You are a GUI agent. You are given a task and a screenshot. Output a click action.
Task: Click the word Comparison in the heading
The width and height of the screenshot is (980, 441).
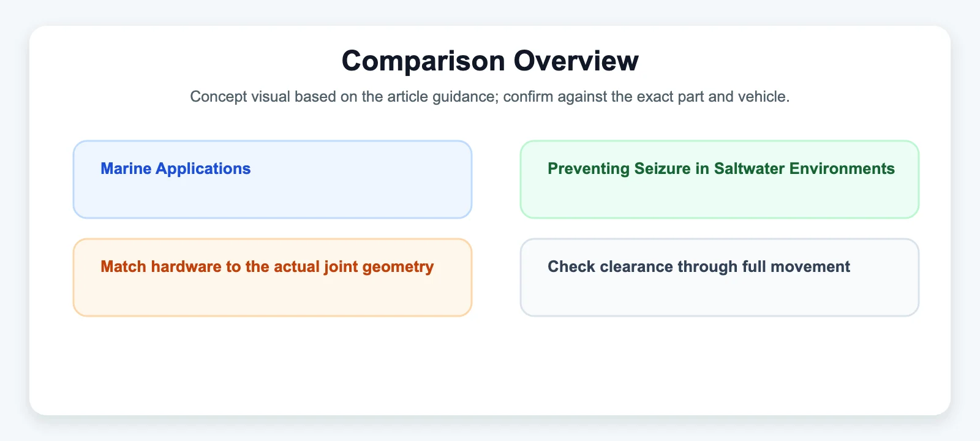tap(424, 61)
